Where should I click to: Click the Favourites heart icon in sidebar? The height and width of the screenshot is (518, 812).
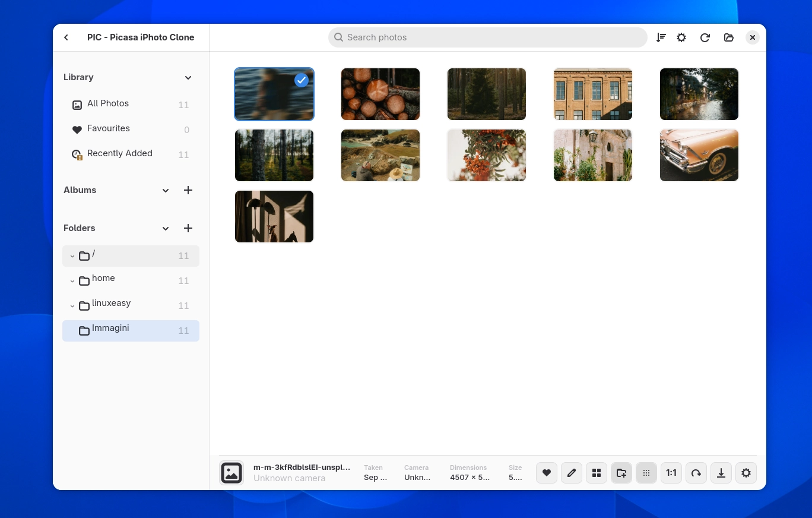(77, 130)
